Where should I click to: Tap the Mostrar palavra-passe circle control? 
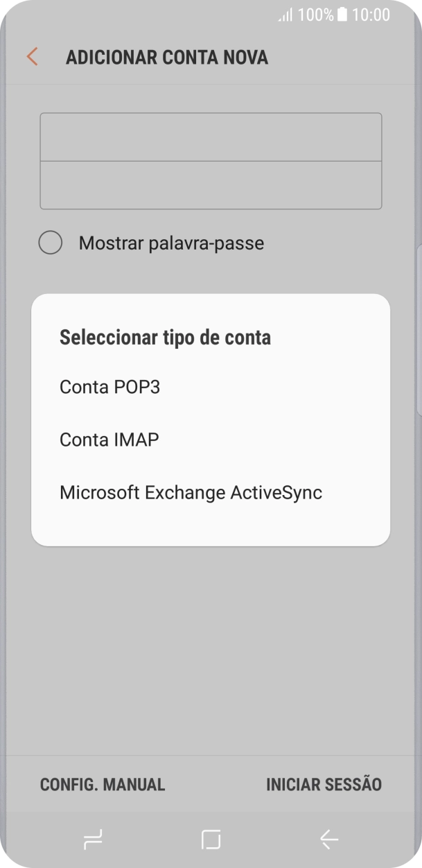coord(50,243)
